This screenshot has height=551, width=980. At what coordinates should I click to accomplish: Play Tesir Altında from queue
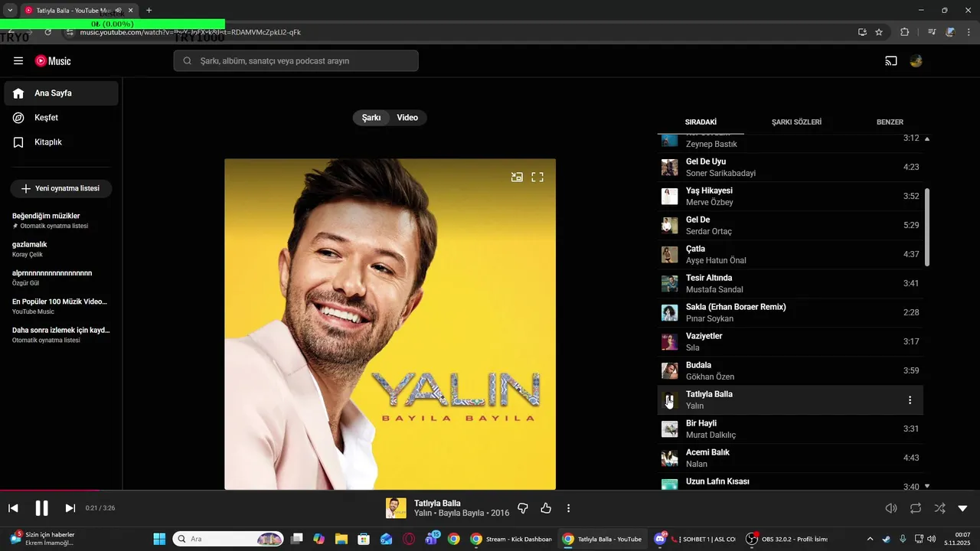(790, 283)
